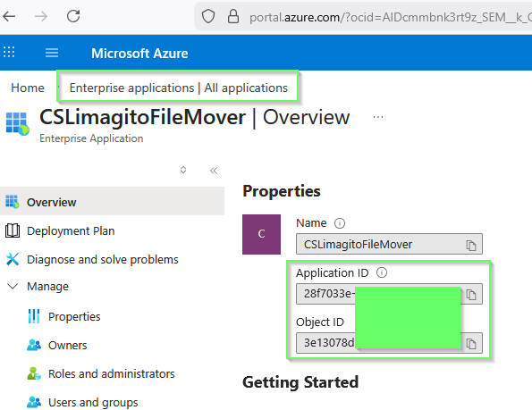This screenshot has height=410, width=532.
Task: Click the Getting Started heading
Action: pos(300,382)
